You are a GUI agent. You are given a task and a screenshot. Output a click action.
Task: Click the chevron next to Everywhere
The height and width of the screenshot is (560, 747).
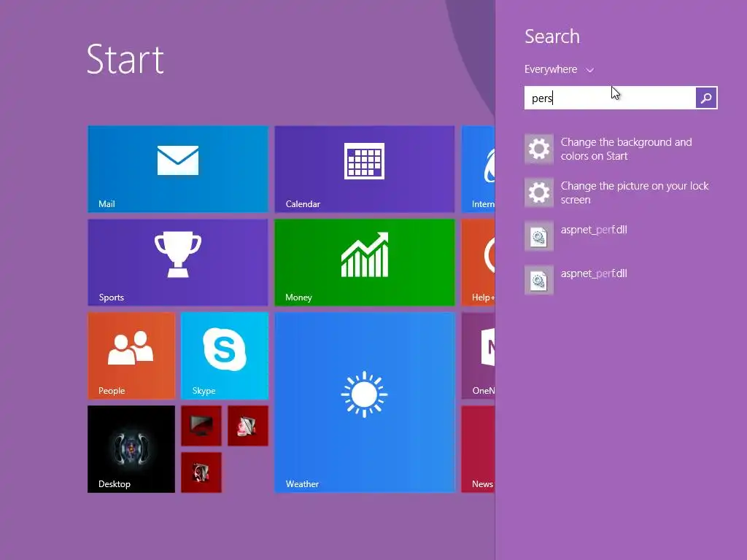[x=589, y=70]
